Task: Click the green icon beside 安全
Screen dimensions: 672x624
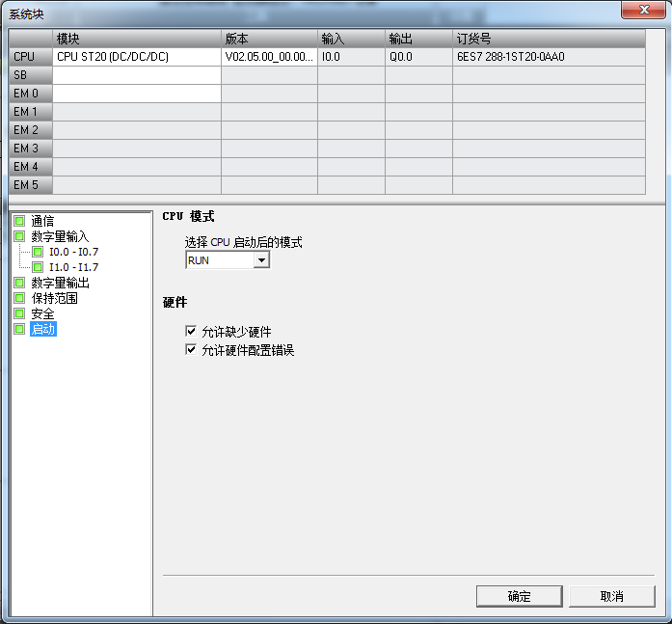Action: pyautogui.click(x=19, y=313)
